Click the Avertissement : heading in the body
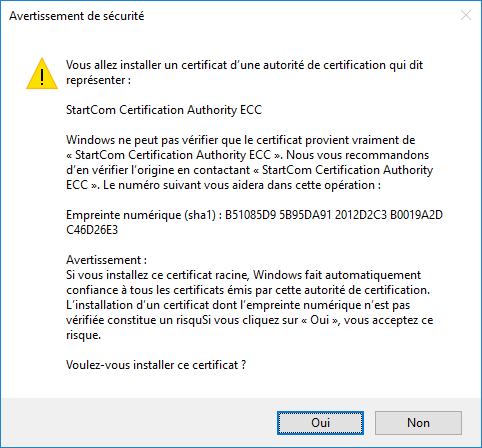The image size is (482, 448). point(106,260)
